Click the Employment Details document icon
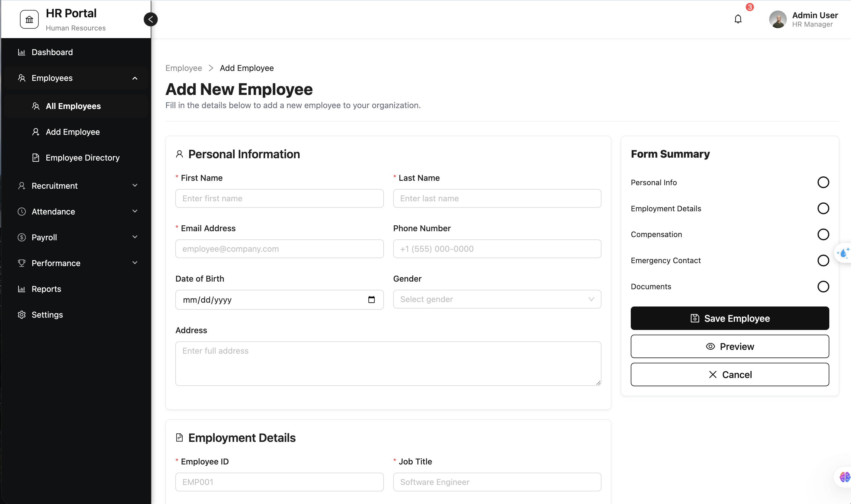The width and height of the screenshot is (851, 504). pos(179,438)
